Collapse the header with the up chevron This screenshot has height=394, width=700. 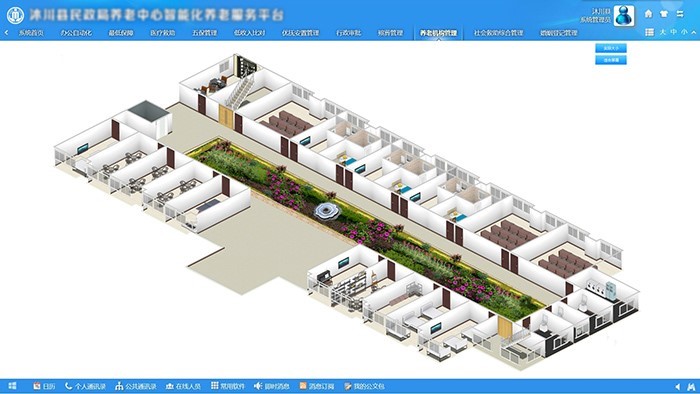[693, 32]
